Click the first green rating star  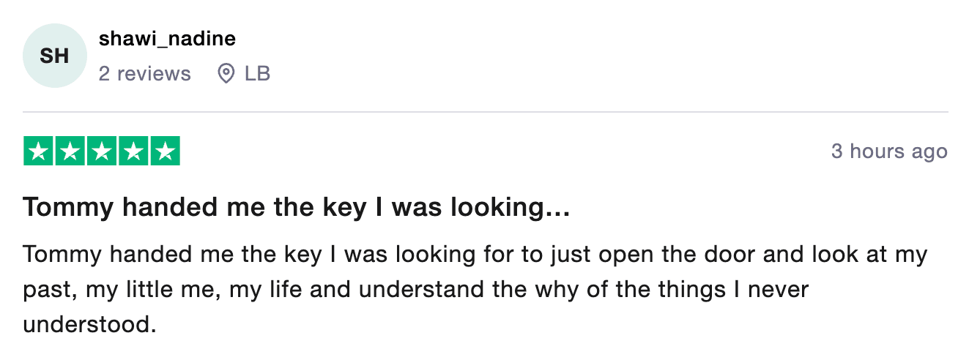coord(38,151)
